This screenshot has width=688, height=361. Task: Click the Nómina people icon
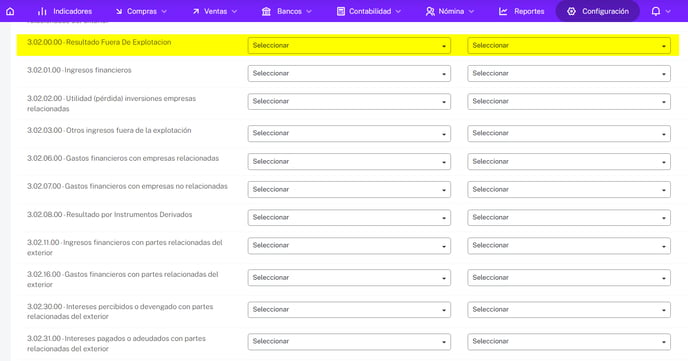[x=430, y=11]
